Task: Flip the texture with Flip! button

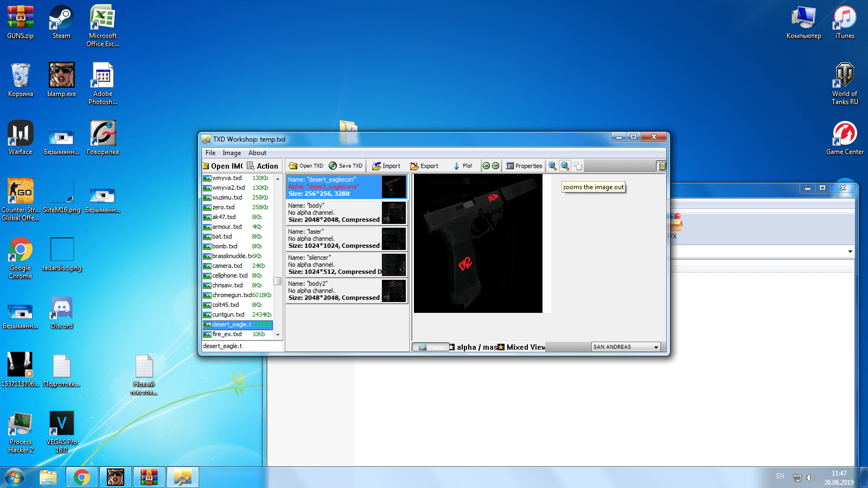Action: tap(463, 166)
